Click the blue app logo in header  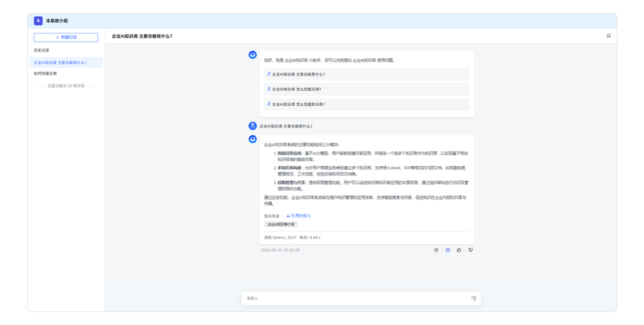[38, 20]
